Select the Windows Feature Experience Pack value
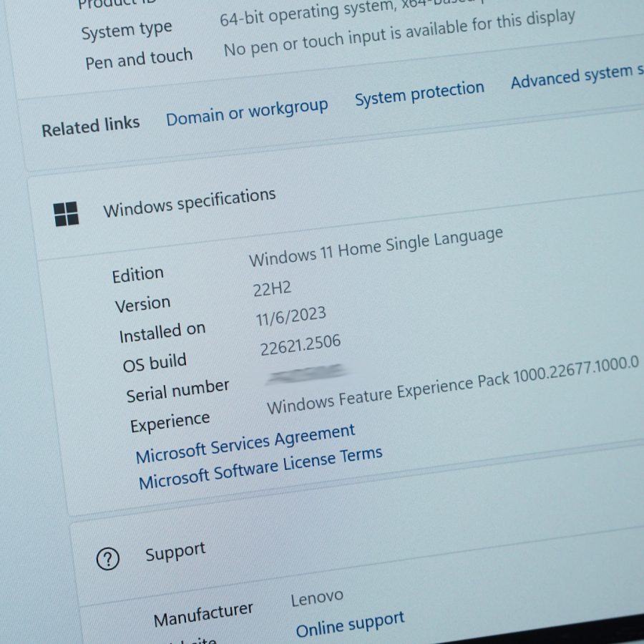The height and width of the screenshot is (644, 644). pos(453,385)
